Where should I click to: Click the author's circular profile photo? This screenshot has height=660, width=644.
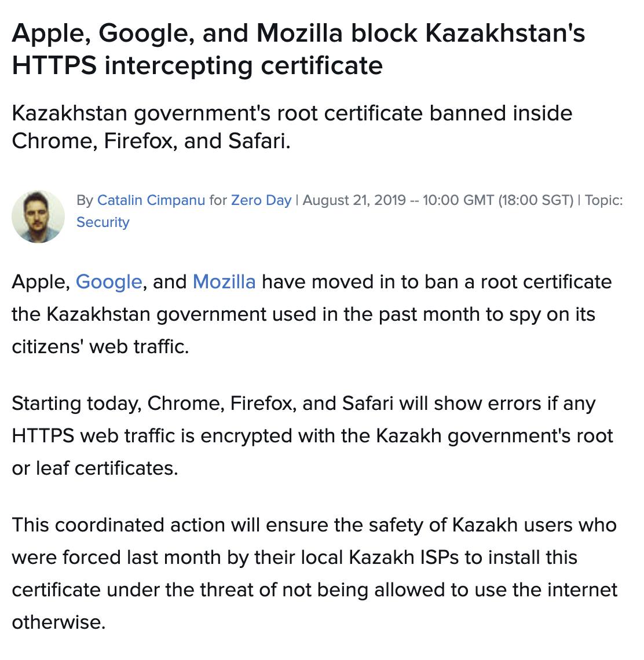[x=38, y=217]
